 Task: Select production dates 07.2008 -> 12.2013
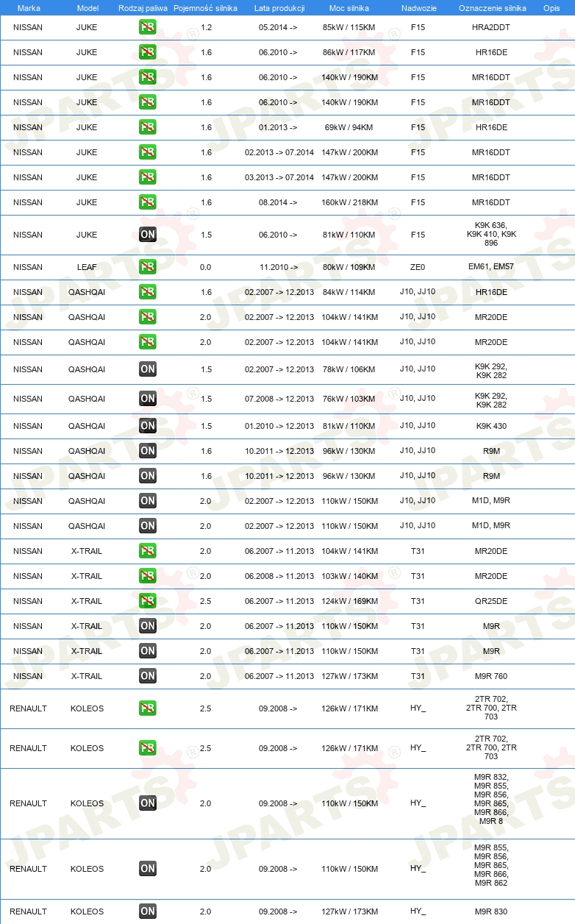click(279, 399)
